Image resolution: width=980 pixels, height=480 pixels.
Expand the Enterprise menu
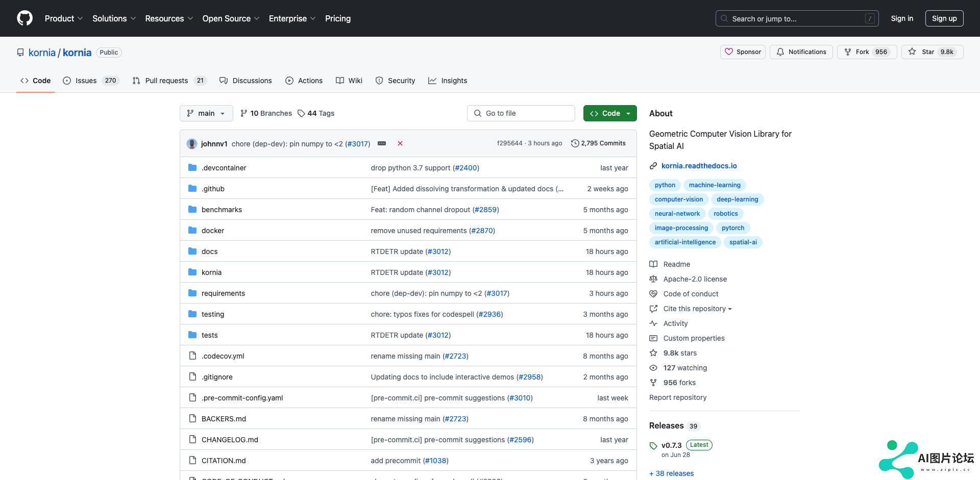292,18
